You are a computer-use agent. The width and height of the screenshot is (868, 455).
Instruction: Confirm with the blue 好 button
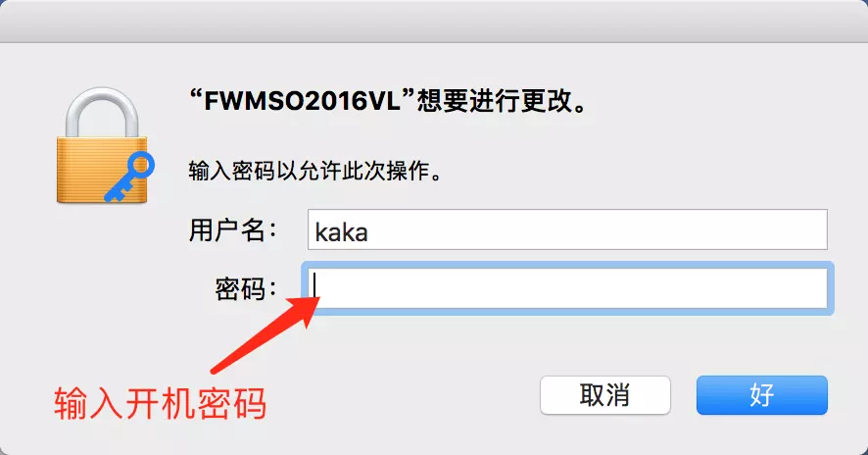(762, 395)
